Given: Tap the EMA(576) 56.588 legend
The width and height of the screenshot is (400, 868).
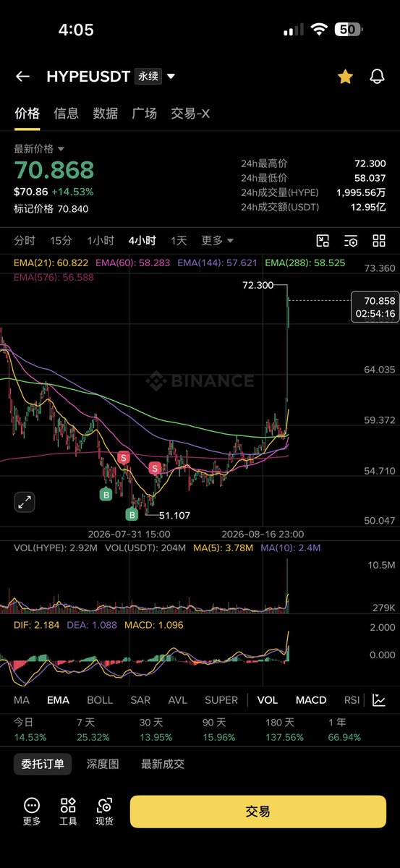Looking at the screenshot, I should 54,276.
